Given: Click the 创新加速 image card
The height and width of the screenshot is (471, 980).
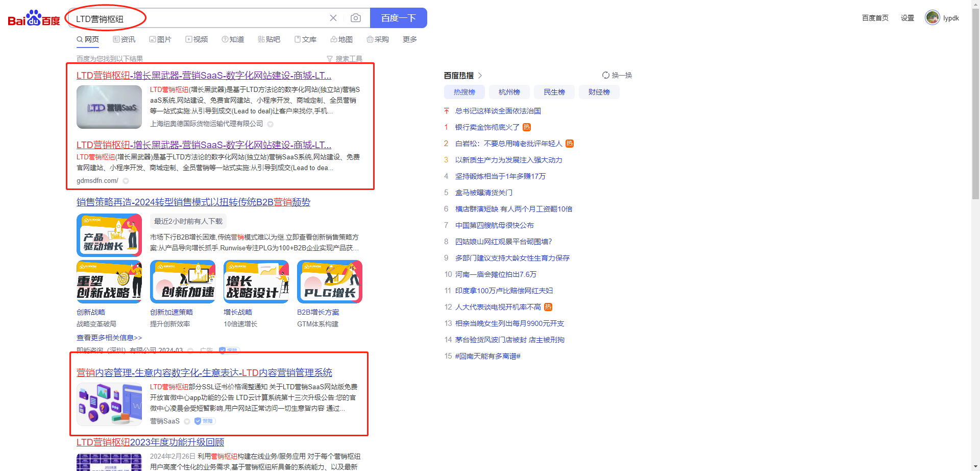Looking at the screenshot, I should coord(183,281).
